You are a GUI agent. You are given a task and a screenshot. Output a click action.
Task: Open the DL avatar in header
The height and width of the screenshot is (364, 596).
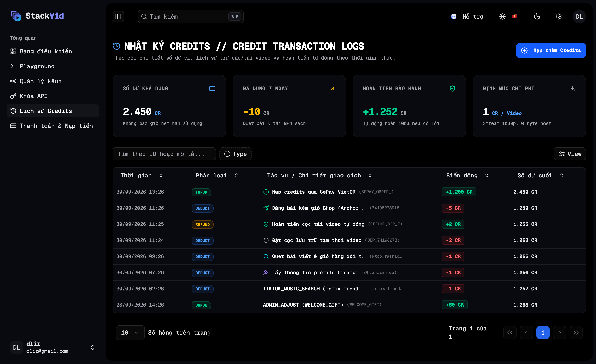579,16
